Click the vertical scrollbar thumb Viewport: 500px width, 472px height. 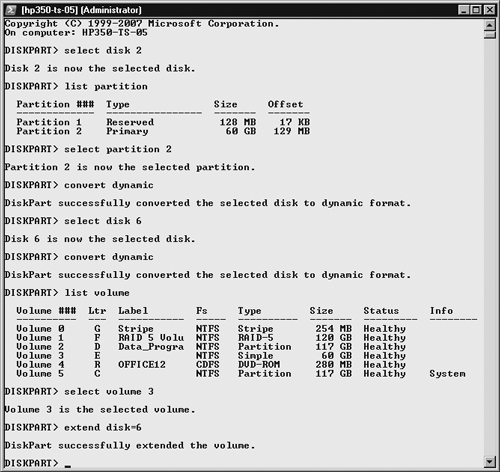[x=489, y=35]
